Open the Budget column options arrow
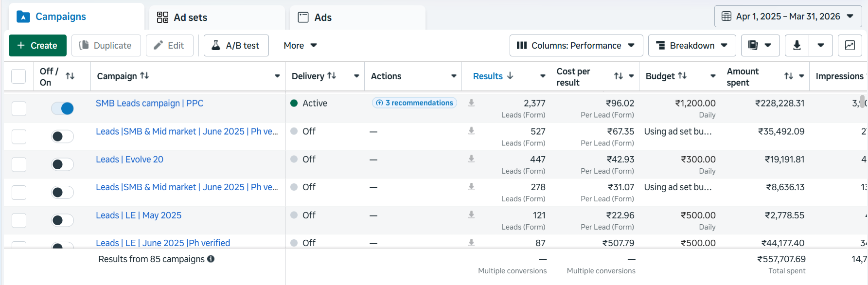Image resolution: width=868 pixels, height=285 pixels. coord(713,76)
